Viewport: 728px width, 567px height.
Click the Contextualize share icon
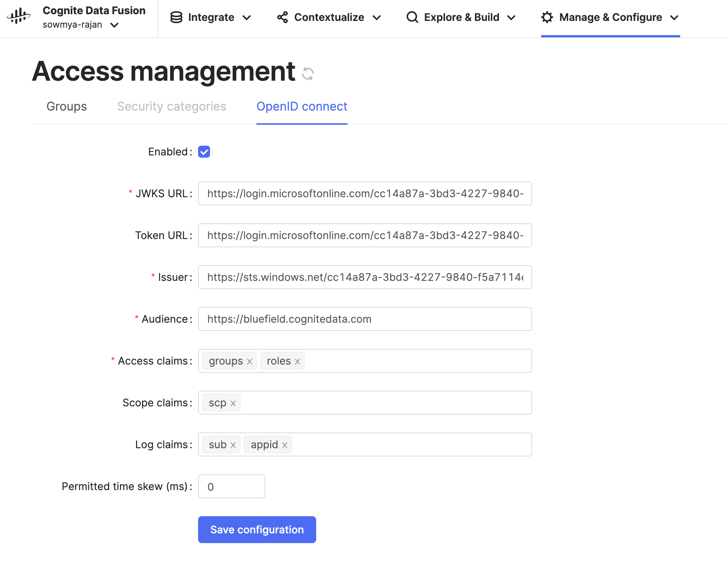pyautogui.click(x=283, y=17)
